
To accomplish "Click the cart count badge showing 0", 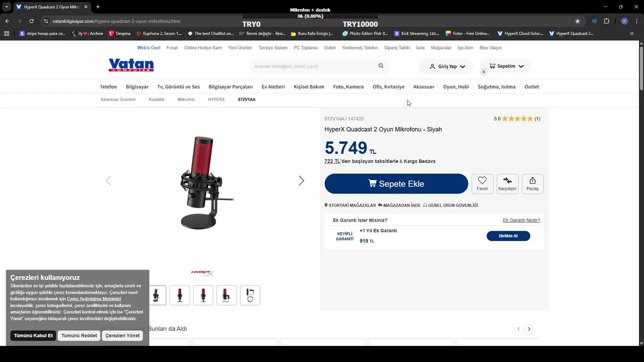I will (484, 72).
